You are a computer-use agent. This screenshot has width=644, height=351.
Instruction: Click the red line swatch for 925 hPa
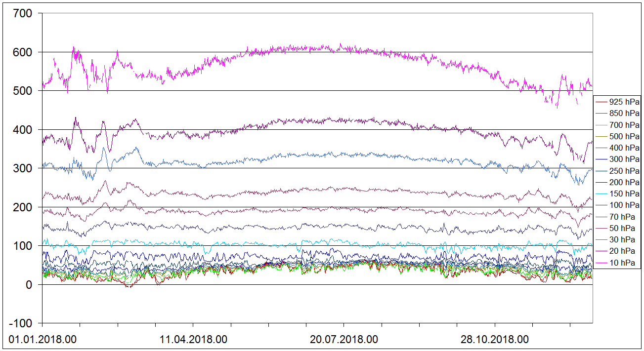[x=601, y=103]
